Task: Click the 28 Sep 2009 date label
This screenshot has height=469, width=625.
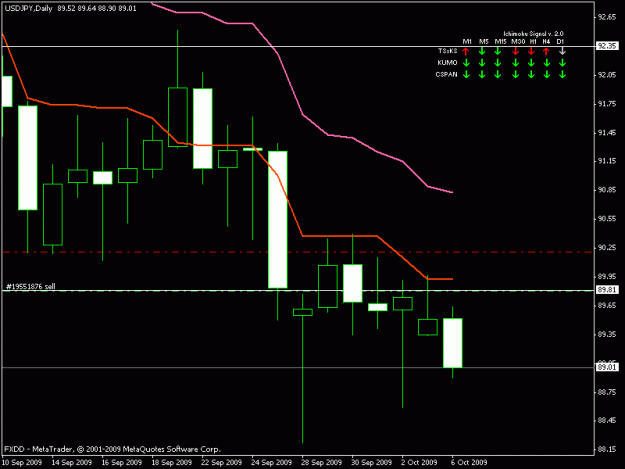Action: tap(322, 462)
